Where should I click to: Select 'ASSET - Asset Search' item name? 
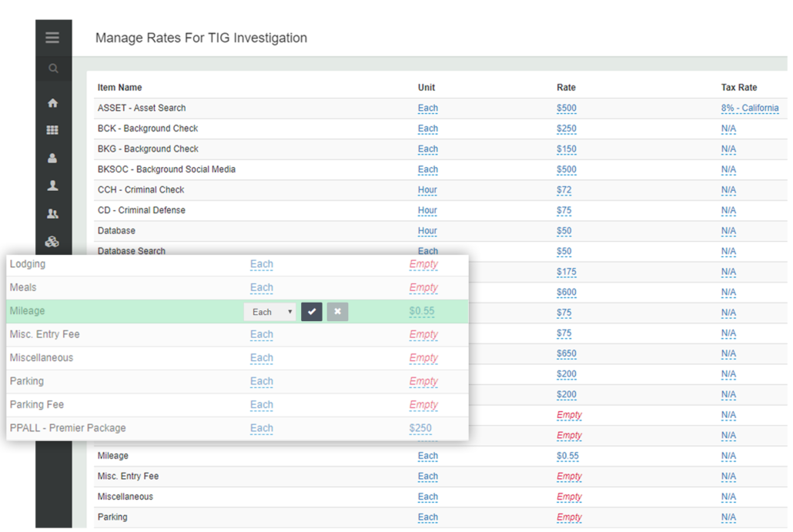[x=142, y=108]
